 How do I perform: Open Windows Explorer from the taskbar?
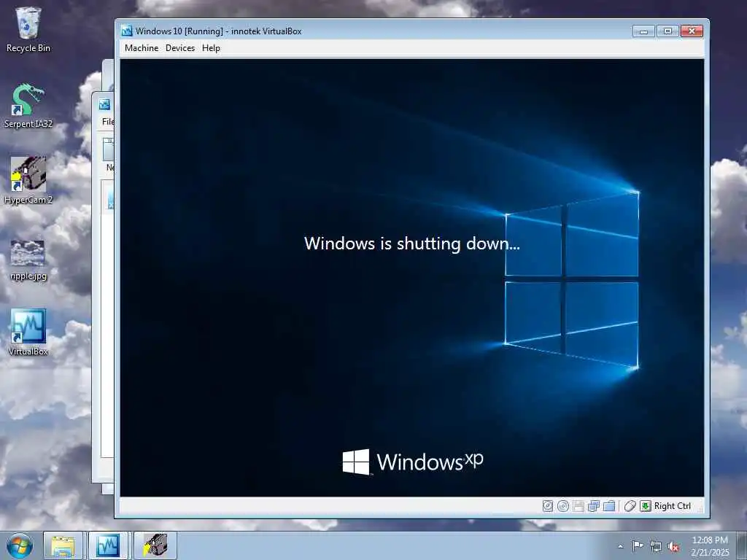click(x=63, y=545)
